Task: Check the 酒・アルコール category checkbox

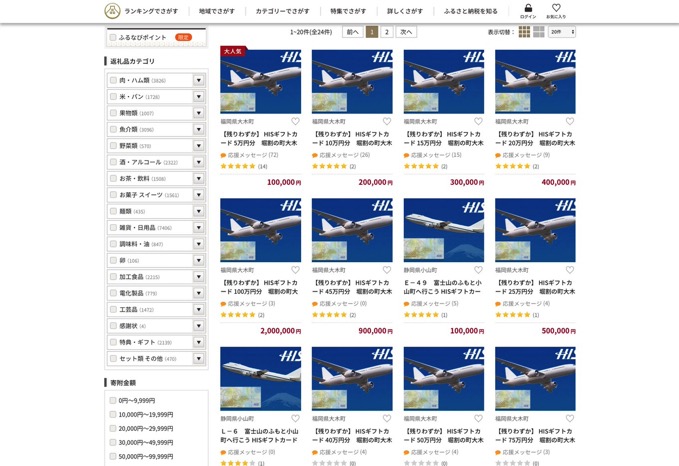Action: coord(113,162)
